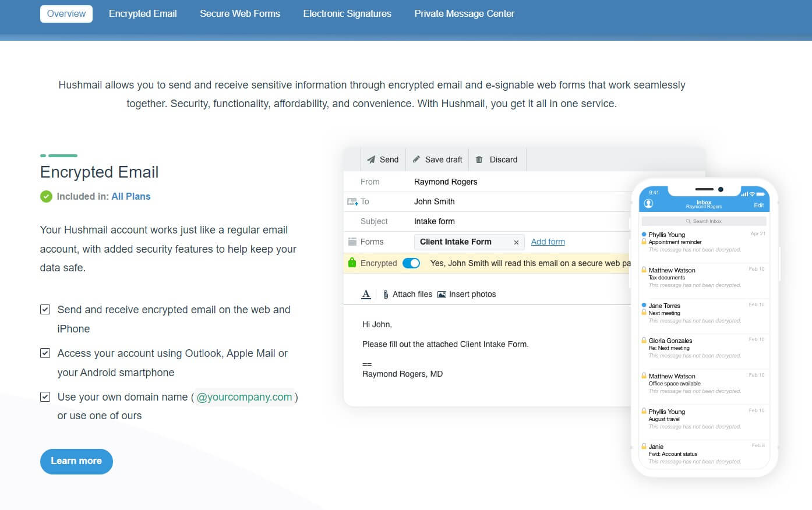This screenshot has width=812, height=510.
Task: Tap Edit in the phone inbox header
Action: [x=758, y=205]
